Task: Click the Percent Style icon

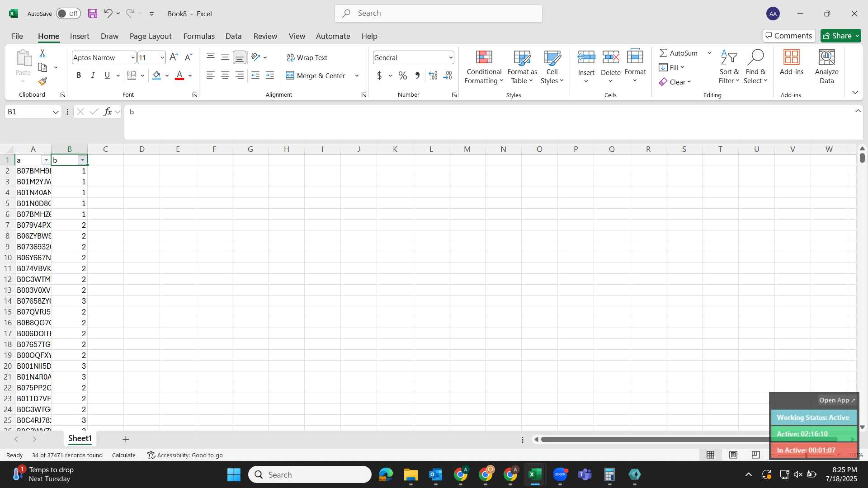Action: point(402,75)
